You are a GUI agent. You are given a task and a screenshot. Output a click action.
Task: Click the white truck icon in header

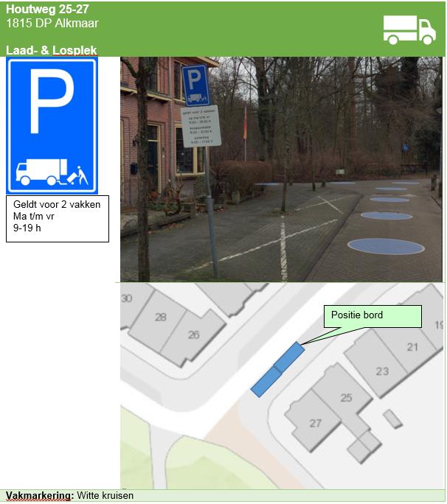click(409, 30)
